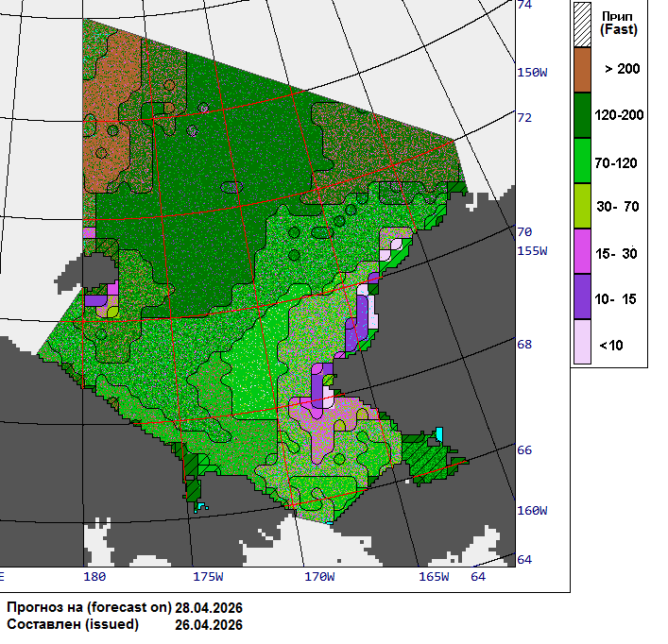
Task: Click the forecast date 28.04.2026
Action: 209,607
